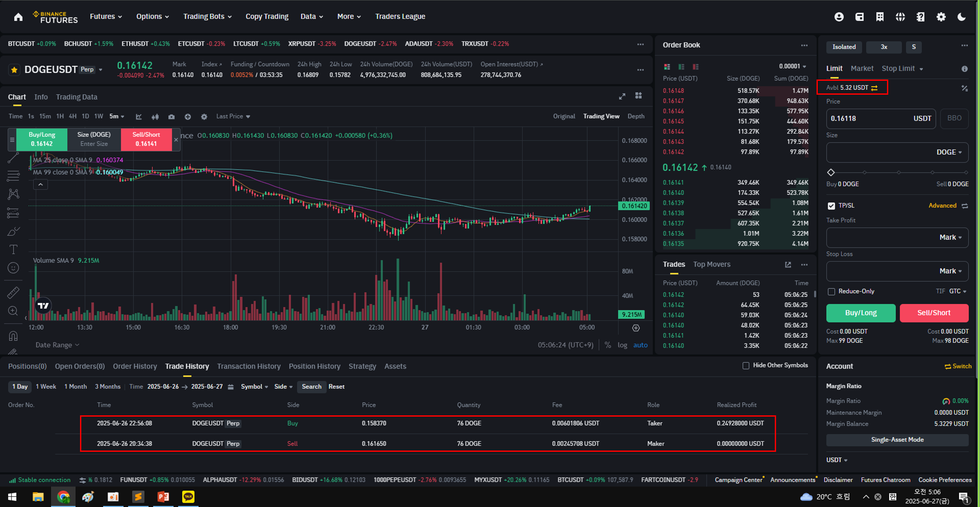Image resolution: width=980 pixels, height=507 pixels.
Task: Check Hide Other Symbols box
Action: tap(746, 365)
